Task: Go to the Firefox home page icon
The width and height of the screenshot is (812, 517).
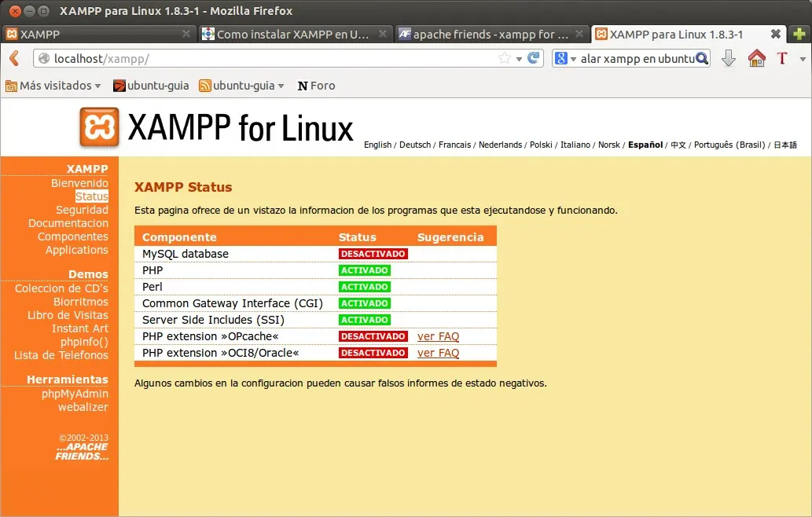Action: tap(757, 58)
